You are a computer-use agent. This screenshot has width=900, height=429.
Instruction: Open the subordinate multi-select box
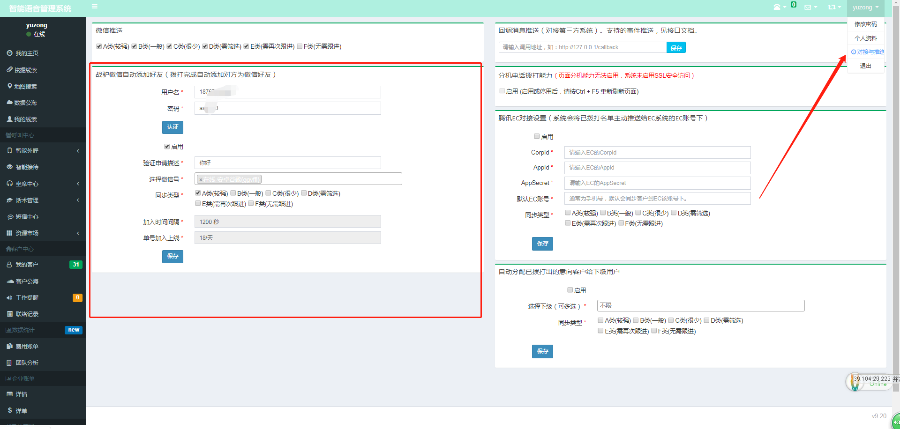701,306
